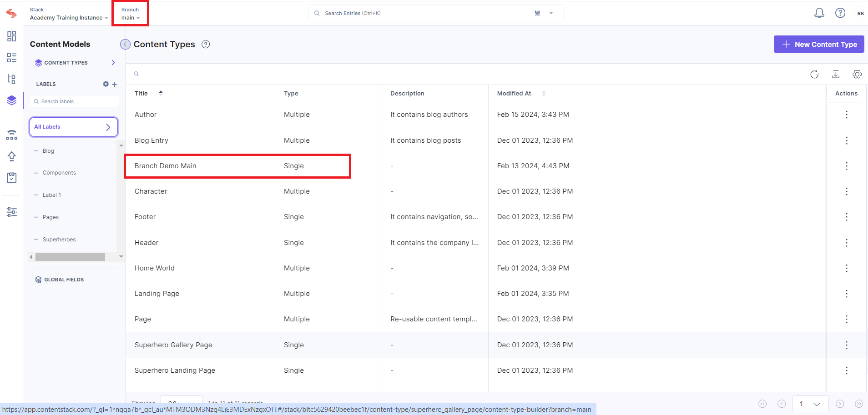Viewport: 868px width, 415px height.
Task: Click 'It contains blog authors' description
Action: point(429,115)
